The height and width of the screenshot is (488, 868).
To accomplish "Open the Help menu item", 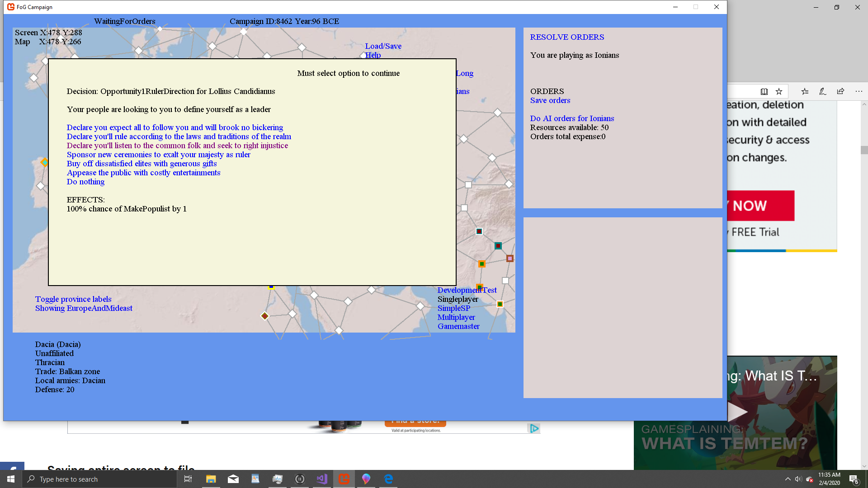I will pyautogui.click(x=373, y=55).
